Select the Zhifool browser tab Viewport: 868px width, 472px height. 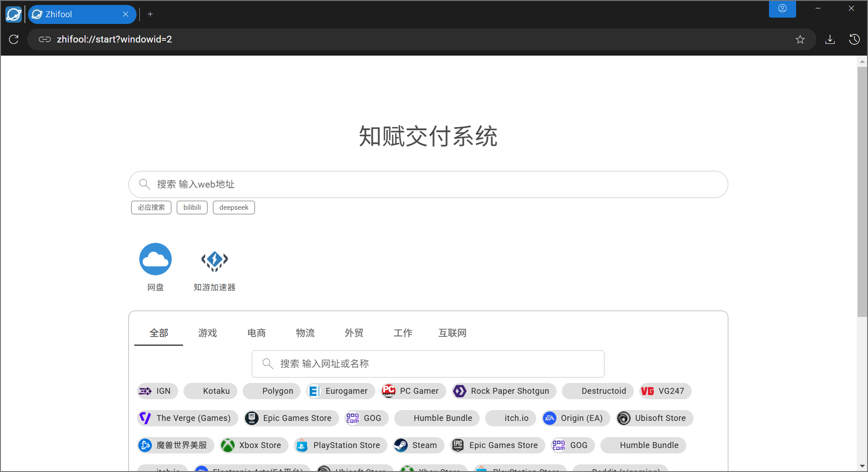tap(82, 14)
